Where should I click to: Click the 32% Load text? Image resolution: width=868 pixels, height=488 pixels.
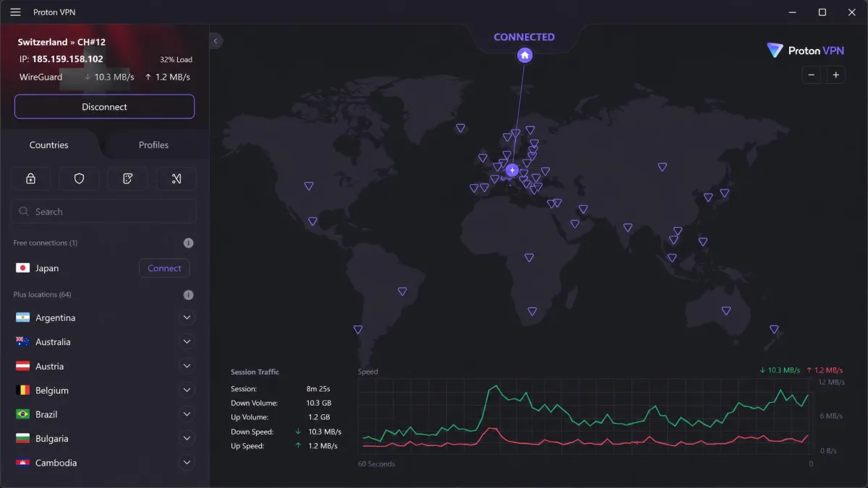pyautogui.click(x=176, y=60)
